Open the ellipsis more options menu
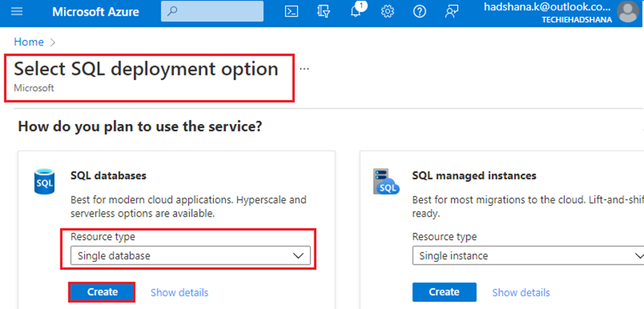This screenshot has height=309, width=644. click(x=304, y=69)
